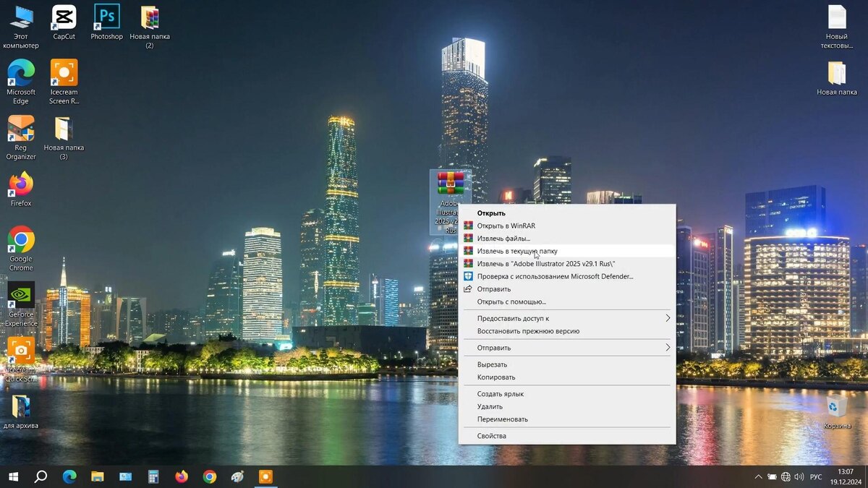868x488 pixels.
Task: Choose 'Вырезать' in context menu
Action: (x=567, y=364)
